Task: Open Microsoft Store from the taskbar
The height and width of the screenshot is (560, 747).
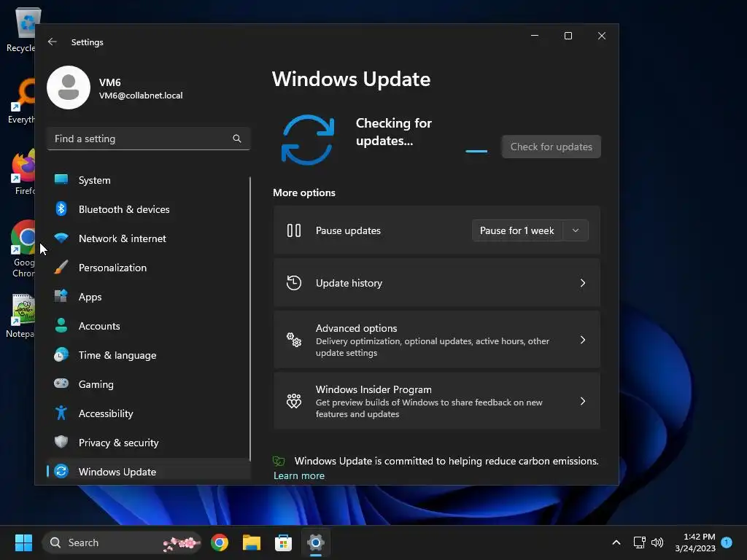Action: (x=284, y=542)
